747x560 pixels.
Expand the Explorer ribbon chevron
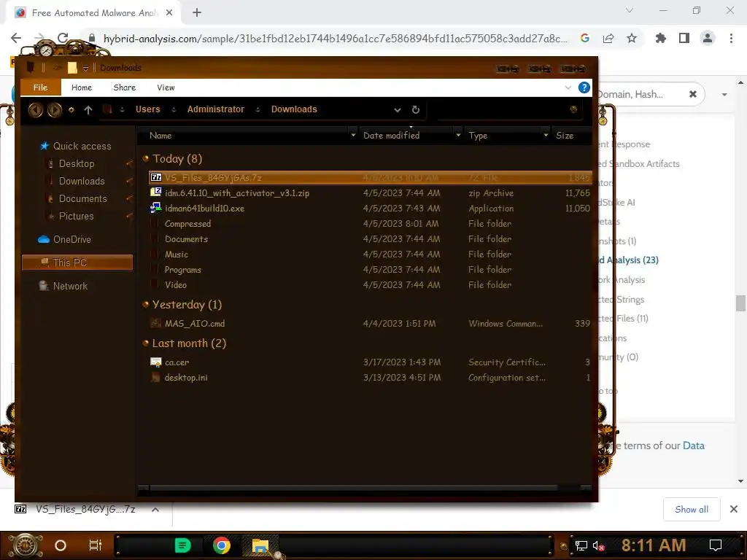coord(568,87)
